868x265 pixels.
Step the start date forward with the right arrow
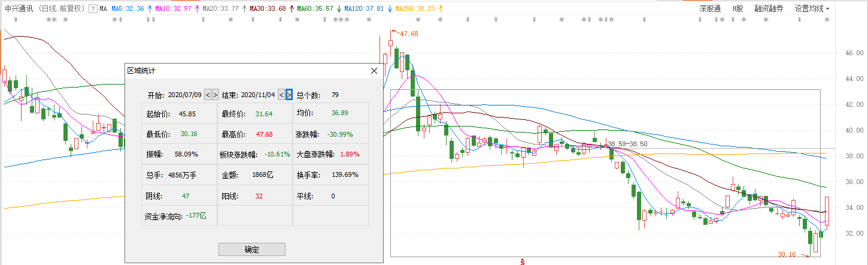(216, 95)
